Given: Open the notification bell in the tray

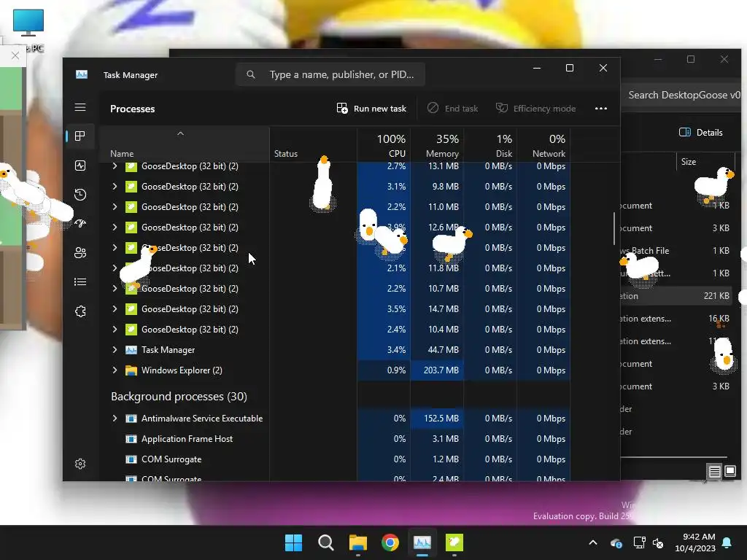Looking at the screenshot, I should pos(727,542).
